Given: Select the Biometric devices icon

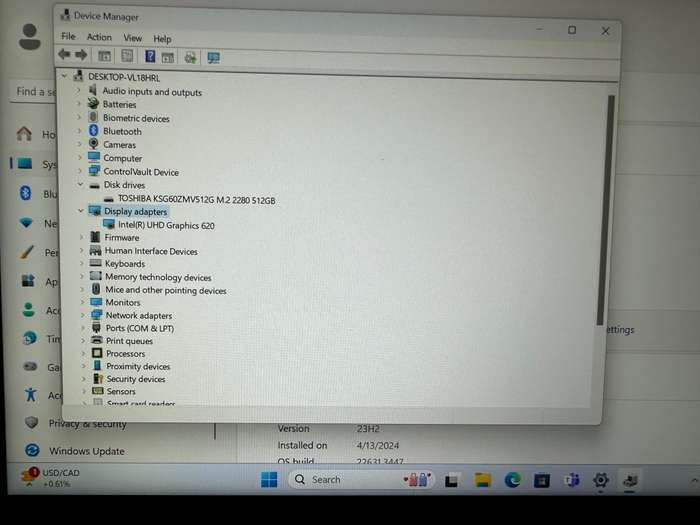Looking at the screenshot, I should click(x=93, y=117).
